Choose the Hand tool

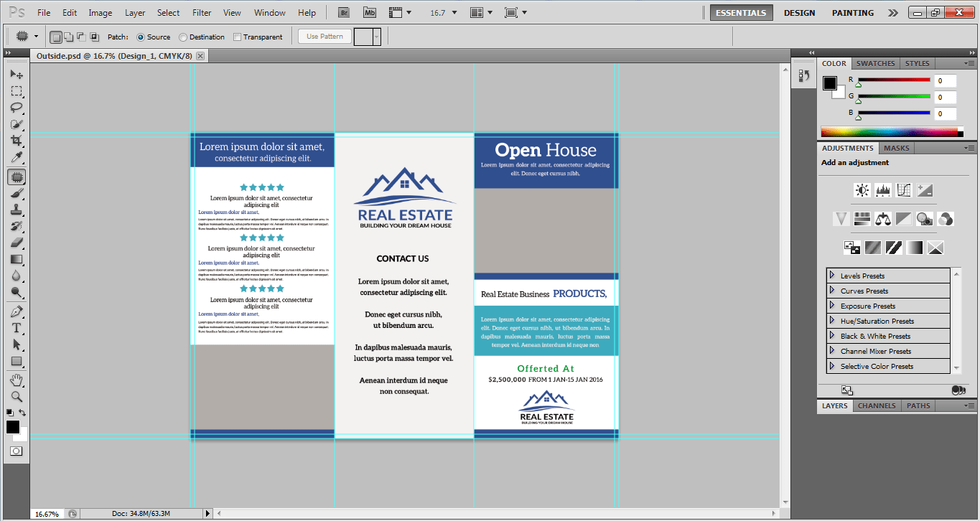16,379
